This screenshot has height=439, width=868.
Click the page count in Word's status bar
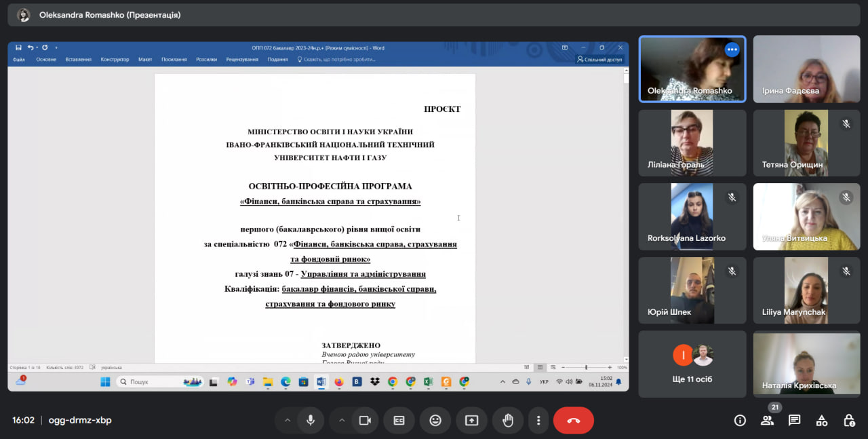(24, 367)
